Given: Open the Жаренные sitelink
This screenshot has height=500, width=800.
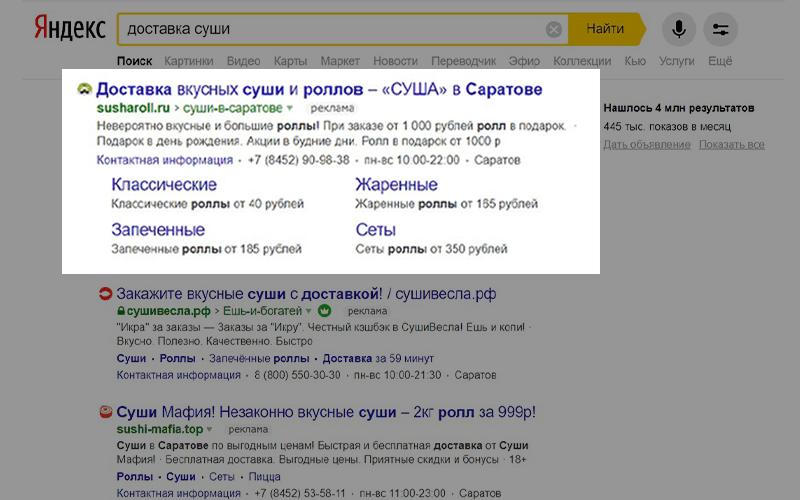Looking at the screenshot, I should (x=396, y=184).
